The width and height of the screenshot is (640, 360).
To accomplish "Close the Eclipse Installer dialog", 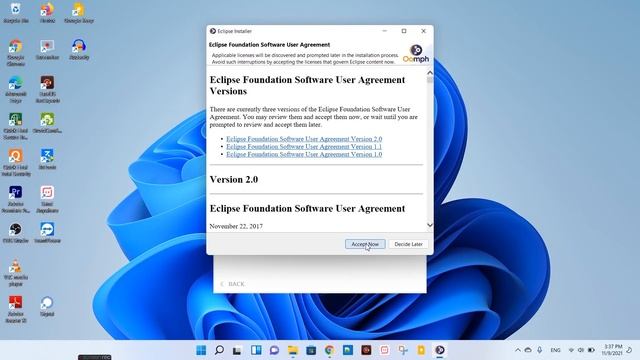I will 423,31.
